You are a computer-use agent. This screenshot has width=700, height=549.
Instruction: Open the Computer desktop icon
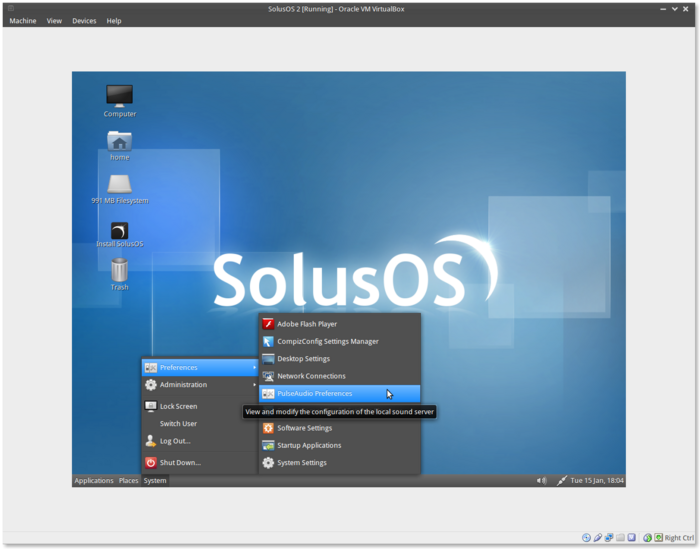tap(119, 96)
